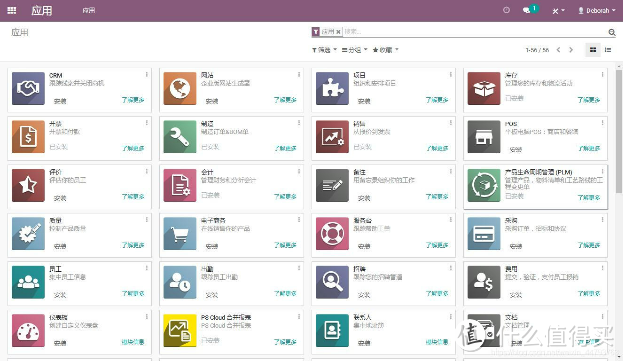The width and height of the screenshot is (624, 362).
Task: Expand the 筛选 filters dropdown
Action: 324,50
